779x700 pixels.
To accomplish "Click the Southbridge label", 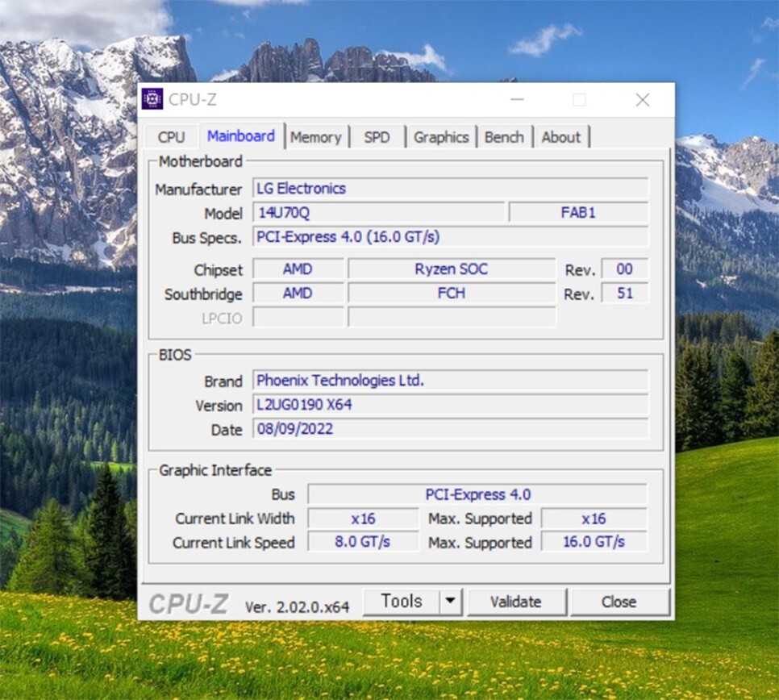I will [203, 294].
